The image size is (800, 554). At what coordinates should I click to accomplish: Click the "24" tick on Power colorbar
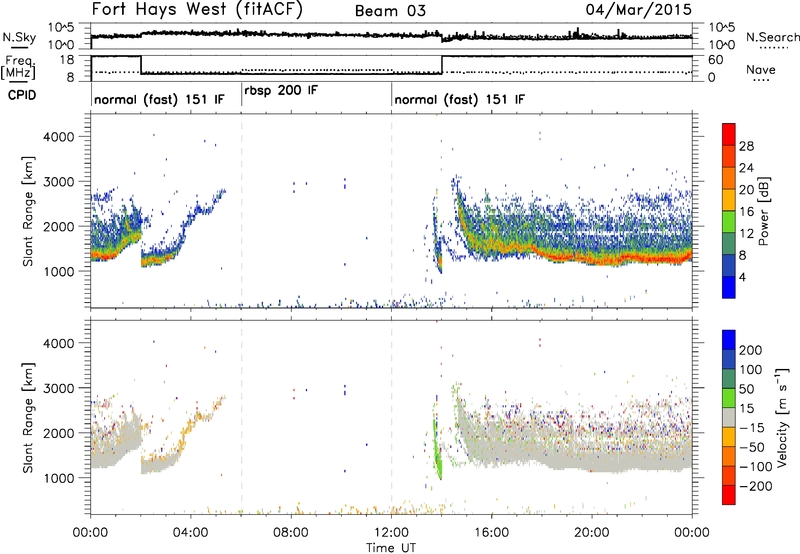[746, 168]
